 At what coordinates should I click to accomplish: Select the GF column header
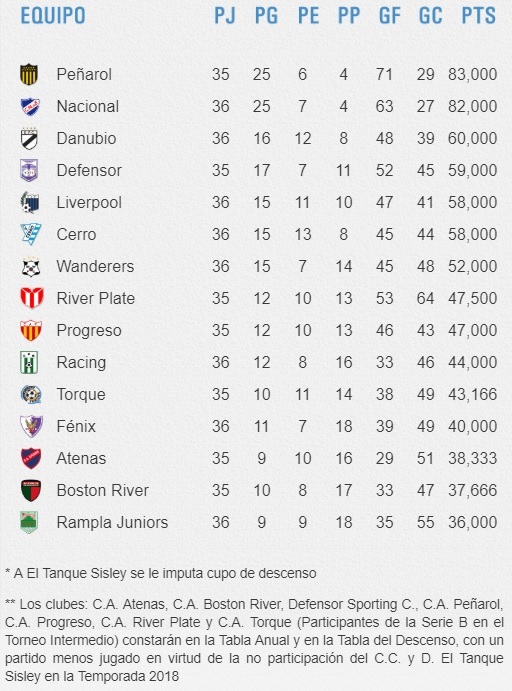coord(390,16)
